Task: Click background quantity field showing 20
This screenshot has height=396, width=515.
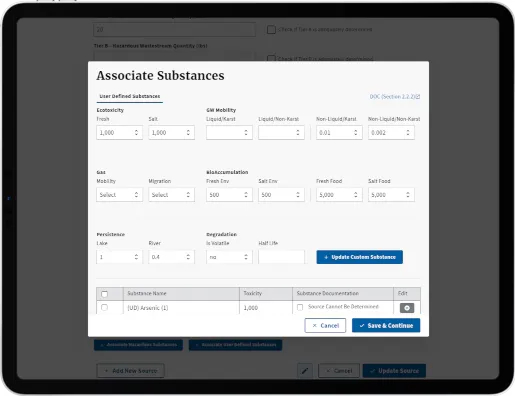Action: click(174, 29)
